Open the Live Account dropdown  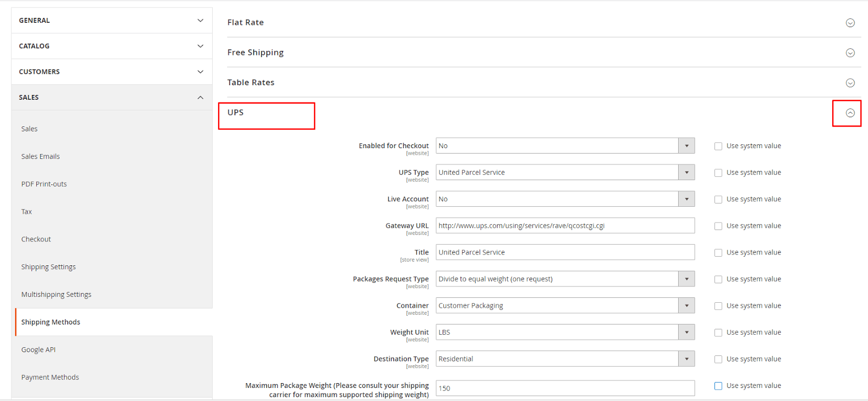tap(565, 199)
